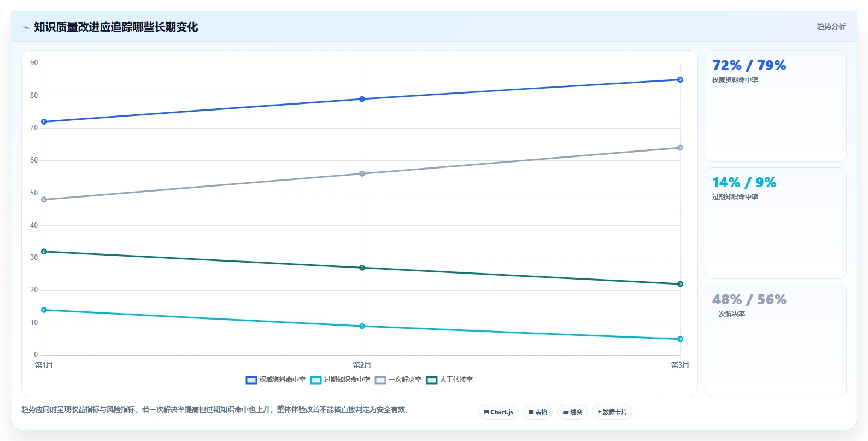Click the 第3月 axis label
Viewport: 868px width, 441px height.
point(680,365)
